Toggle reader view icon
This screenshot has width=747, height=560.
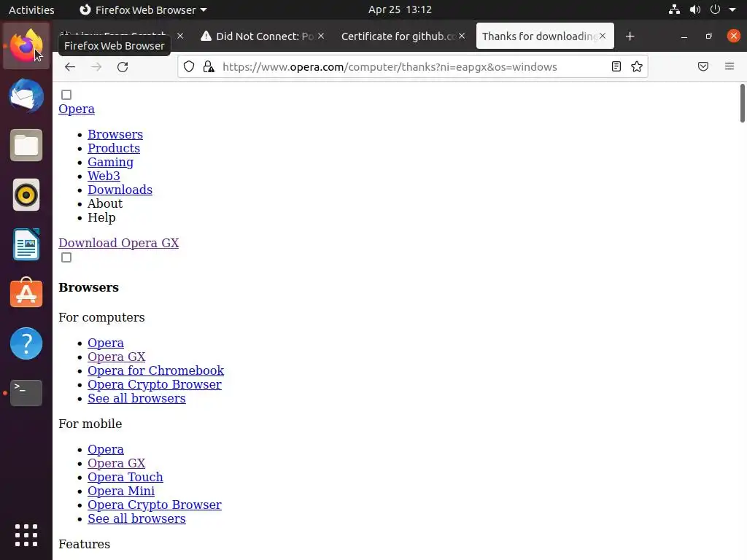click(x=616, y=66)
